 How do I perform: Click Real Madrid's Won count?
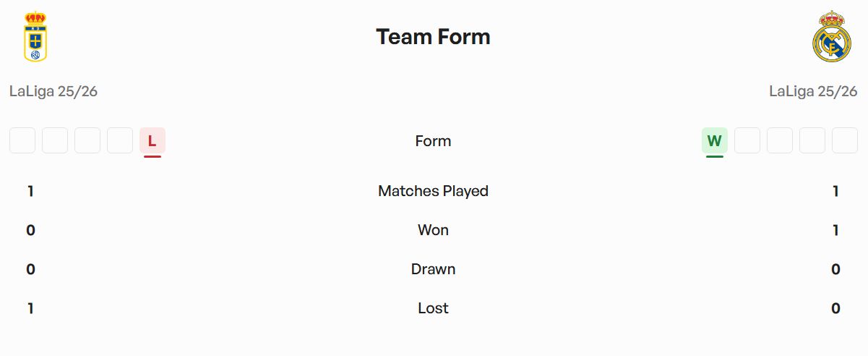tap(835, 230)
